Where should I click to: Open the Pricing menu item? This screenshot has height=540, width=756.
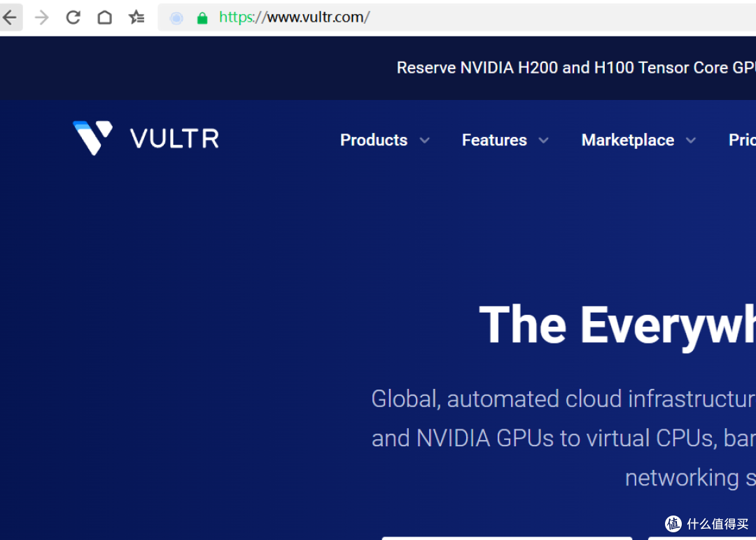coord(742,140)
